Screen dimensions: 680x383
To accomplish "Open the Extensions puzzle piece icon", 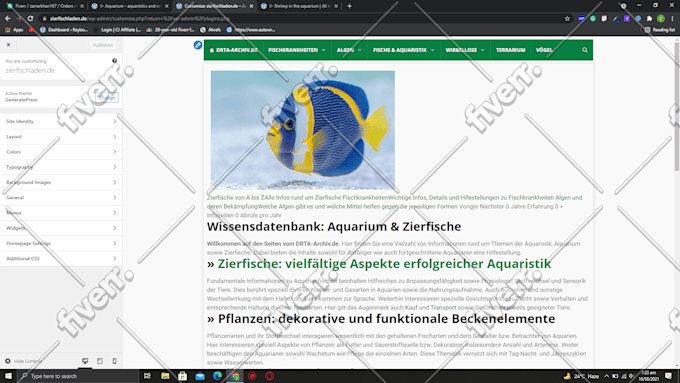I will point(649,19).
